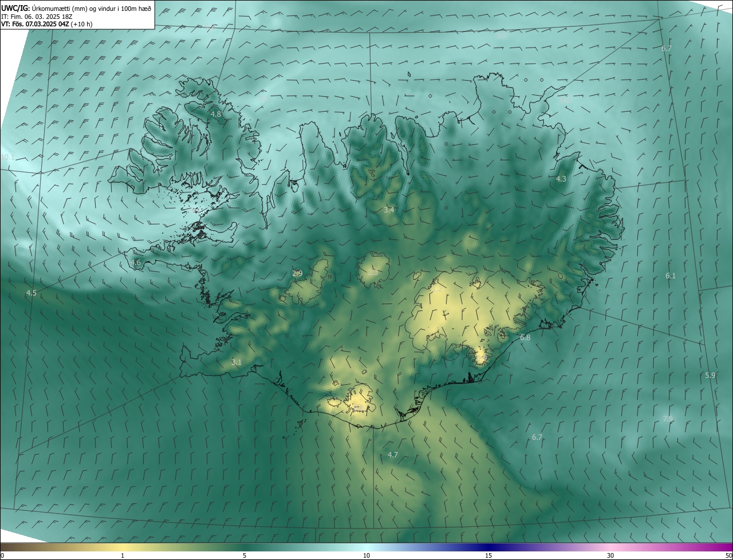Click the 30 tick label on the color scale
This screenshot has height=560, width=733.
tap(610, 555)
